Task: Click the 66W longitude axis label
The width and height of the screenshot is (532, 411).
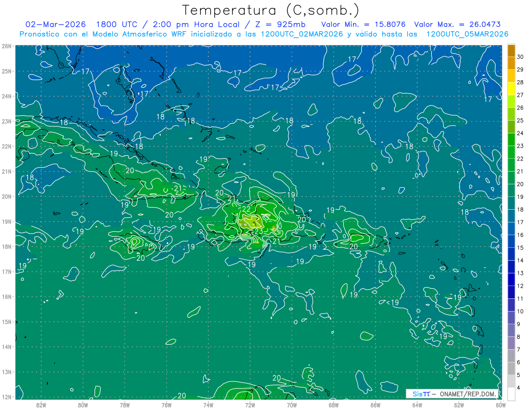Action: (376, 404)
